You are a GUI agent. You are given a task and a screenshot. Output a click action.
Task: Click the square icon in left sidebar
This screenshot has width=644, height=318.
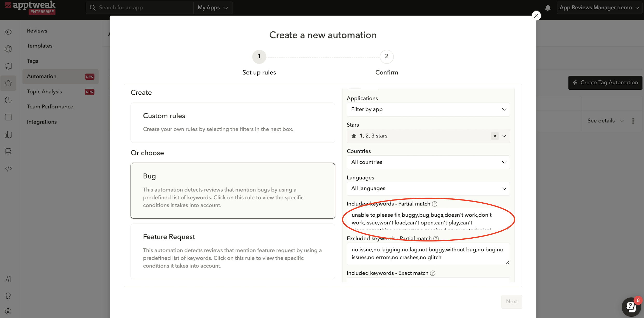coord(8,117)
